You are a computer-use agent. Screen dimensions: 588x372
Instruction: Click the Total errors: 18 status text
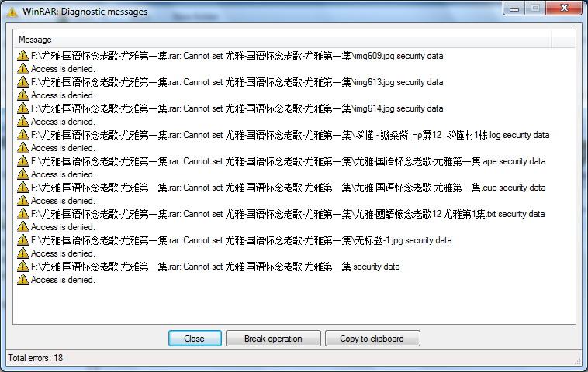point(36,358)
